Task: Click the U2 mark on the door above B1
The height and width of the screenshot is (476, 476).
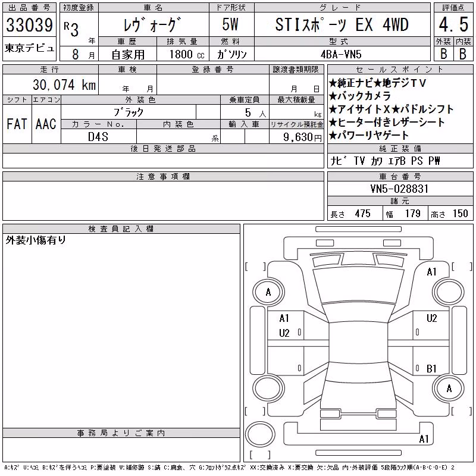Action: [x=432, y=318]
